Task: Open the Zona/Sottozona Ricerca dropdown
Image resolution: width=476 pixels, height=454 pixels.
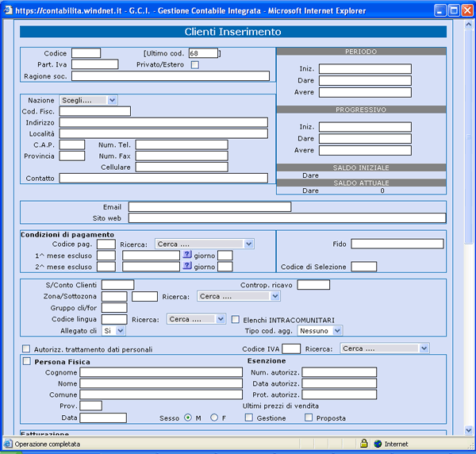Action: click(x=239, y=296)
